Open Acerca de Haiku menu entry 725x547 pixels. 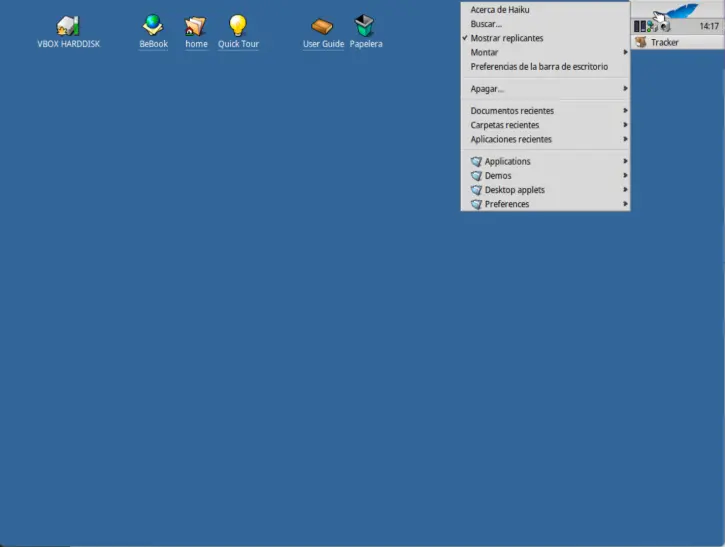500,10
